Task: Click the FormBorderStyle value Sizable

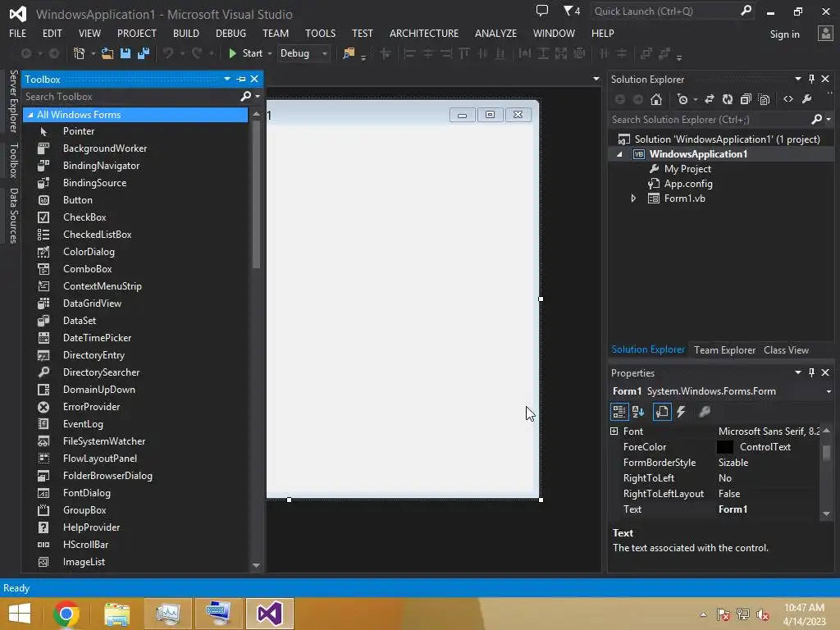Action: [733, 463]
